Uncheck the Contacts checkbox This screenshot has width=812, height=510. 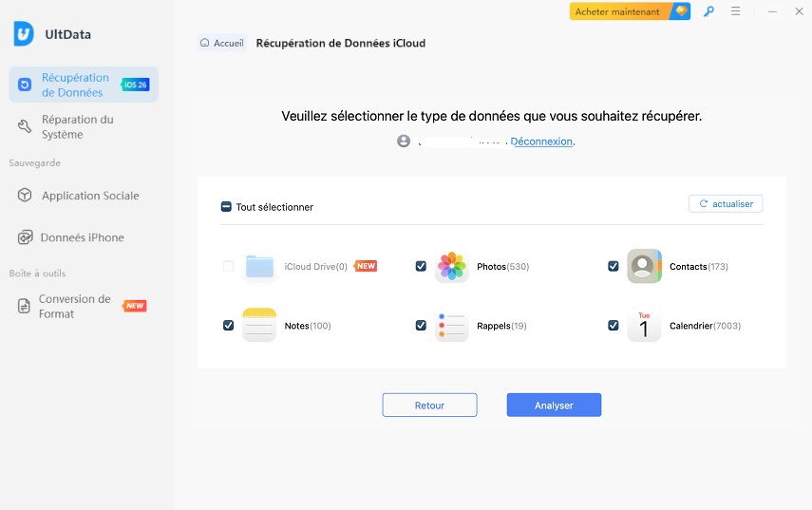pyautogui.click(x=614, y=267)
